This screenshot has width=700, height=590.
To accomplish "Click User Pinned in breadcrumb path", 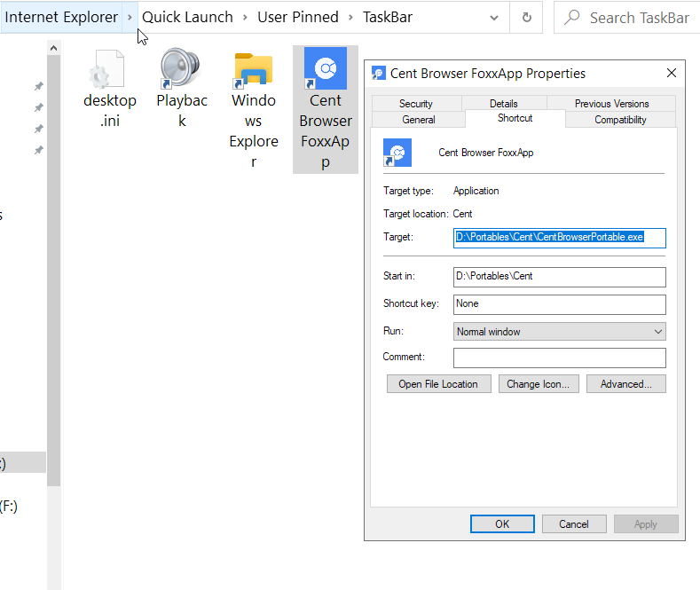I will coord(298,18).
